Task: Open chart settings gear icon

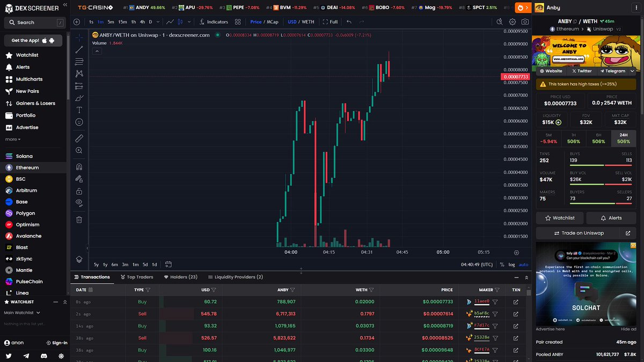Action: point(513,22)
